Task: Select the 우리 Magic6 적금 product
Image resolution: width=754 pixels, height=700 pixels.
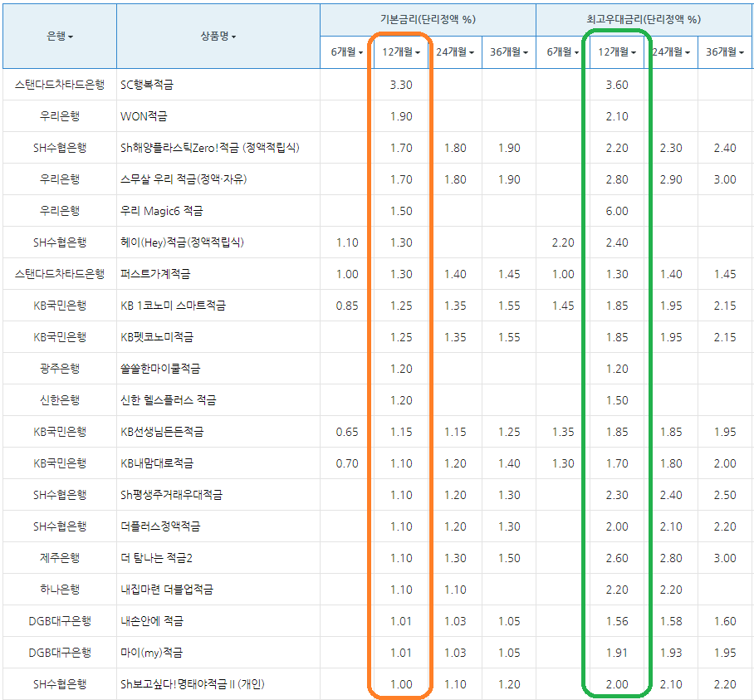Action: 162,211
